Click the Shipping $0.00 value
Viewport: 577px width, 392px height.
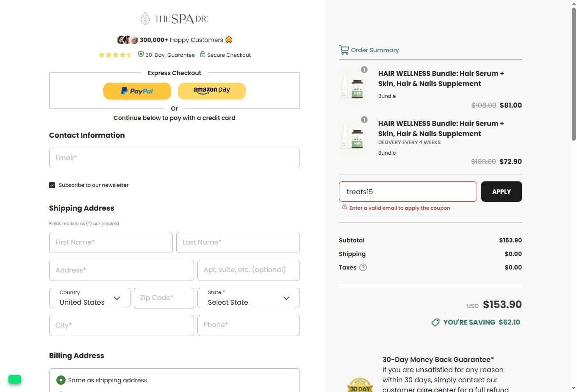(x=513, y=254)
